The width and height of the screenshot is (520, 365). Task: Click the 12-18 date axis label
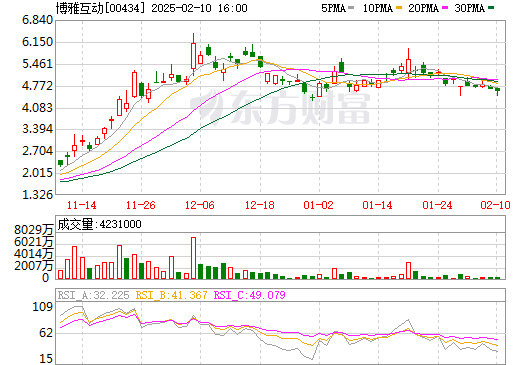point(260,205)
